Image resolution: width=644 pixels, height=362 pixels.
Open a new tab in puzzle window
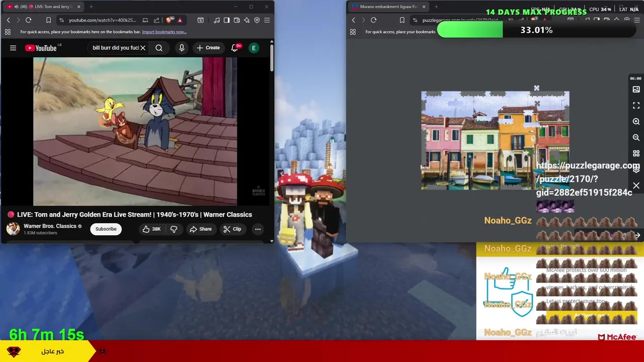436,7
